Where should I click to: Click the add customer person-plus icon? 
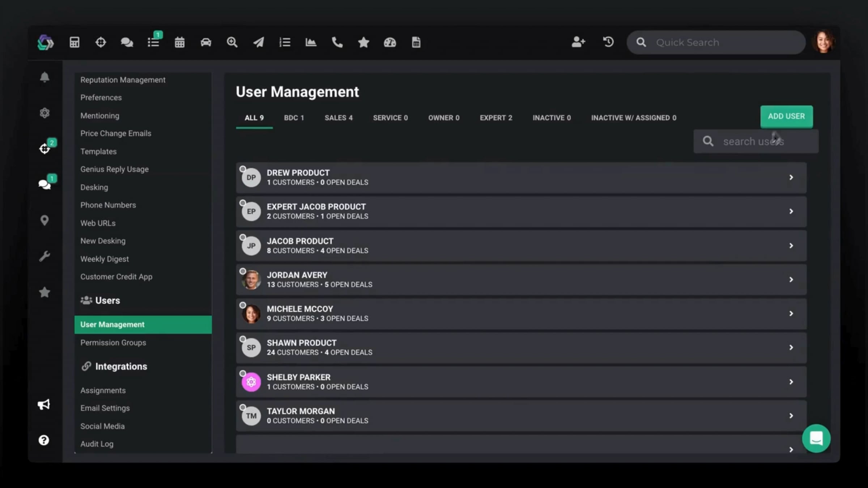(578, 42)
